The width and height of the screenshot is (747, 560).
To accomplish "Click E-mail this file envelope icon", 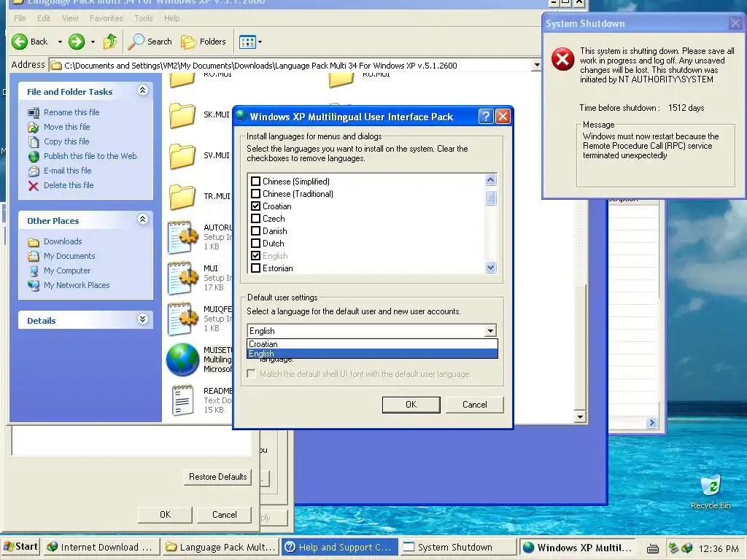I will (34, 171).
